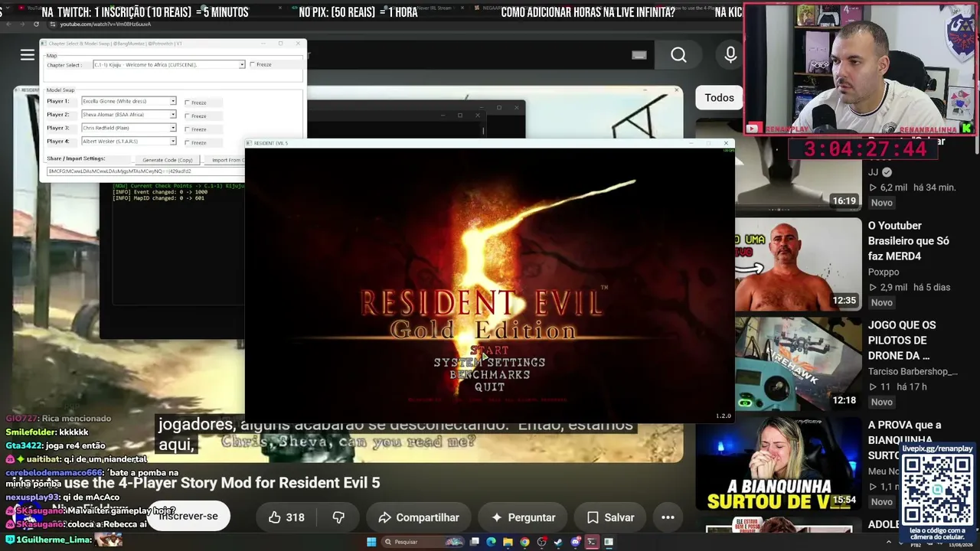Click the 'Player 1:' label in Model Swap
The height and width of the screenshot is (551, 980).
[x=58, y=101]
